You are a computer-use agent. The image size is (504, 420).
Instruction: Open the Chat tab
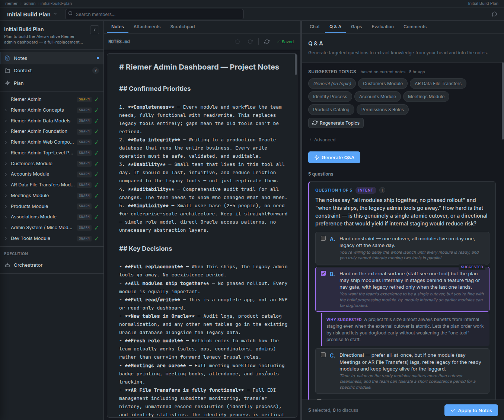[x=315, y=27]
